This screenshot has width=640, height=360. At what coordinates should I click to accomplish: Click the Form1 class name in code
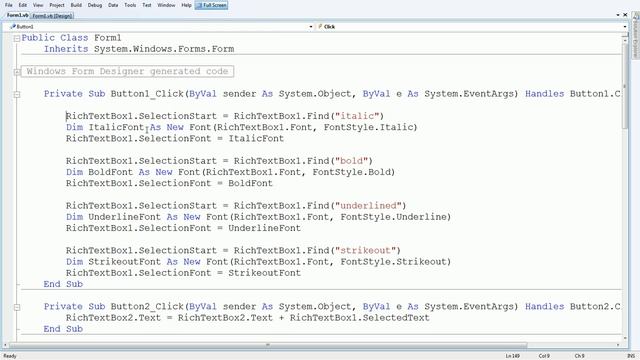[x=107, y=38]
